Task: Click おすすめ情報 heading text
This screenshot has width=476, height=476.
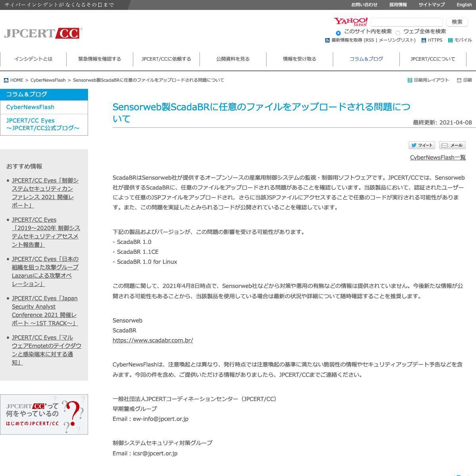Action: pyautogui.click(x=24, y=167)
